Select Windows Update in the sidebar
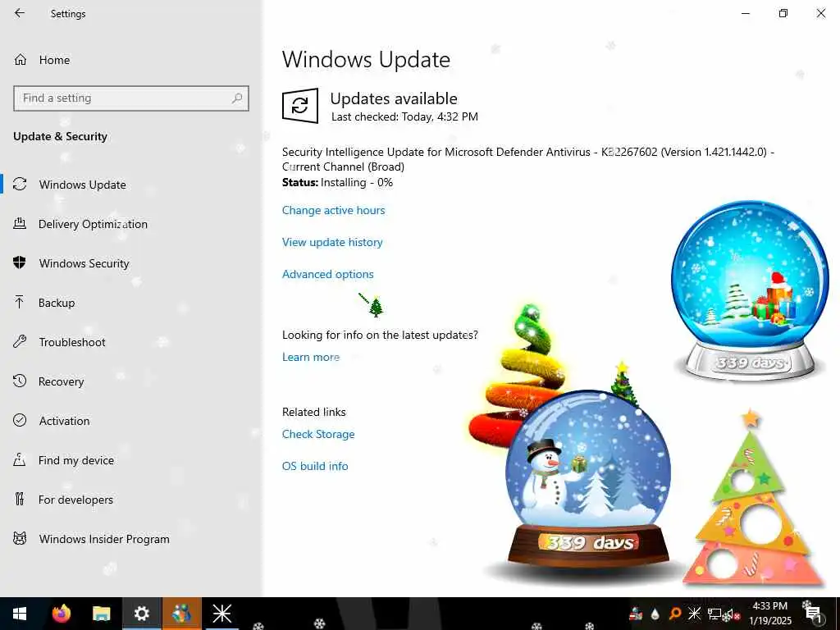The image size is (840, 630). [x=83, y=185]
